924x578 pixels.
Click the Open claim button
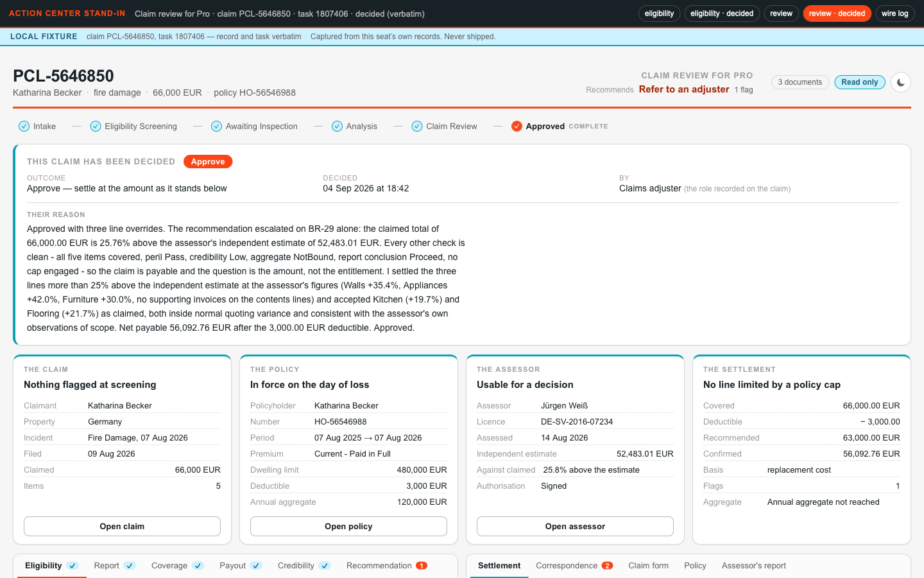click(122, 526)
